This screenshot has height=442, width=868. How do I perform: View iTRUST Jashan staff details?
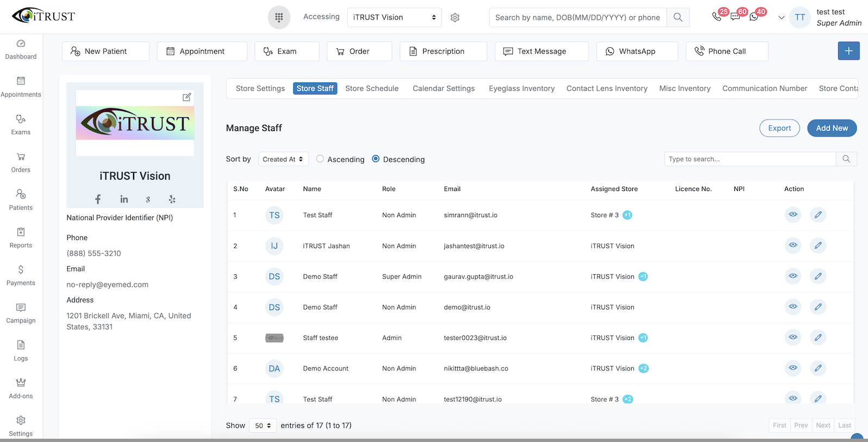[793, 245]
